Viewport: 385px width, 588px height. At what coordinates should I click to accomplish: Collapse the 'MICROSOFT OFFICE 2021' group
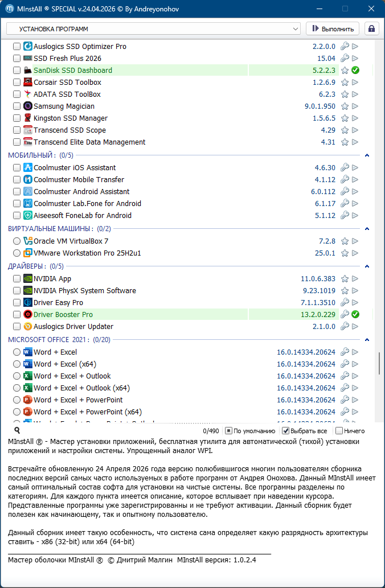coord(367,340)
